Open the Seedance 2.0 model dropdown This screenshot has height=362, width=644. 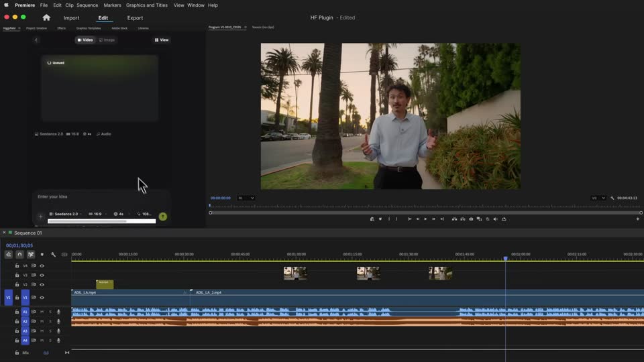pos(65,214)
